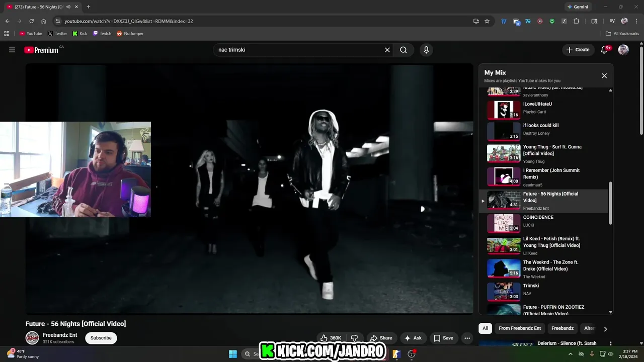Viewport: 644px width, 362px height.
Task: Dislike the video with thumbs-down
Action: coord(354,338)
